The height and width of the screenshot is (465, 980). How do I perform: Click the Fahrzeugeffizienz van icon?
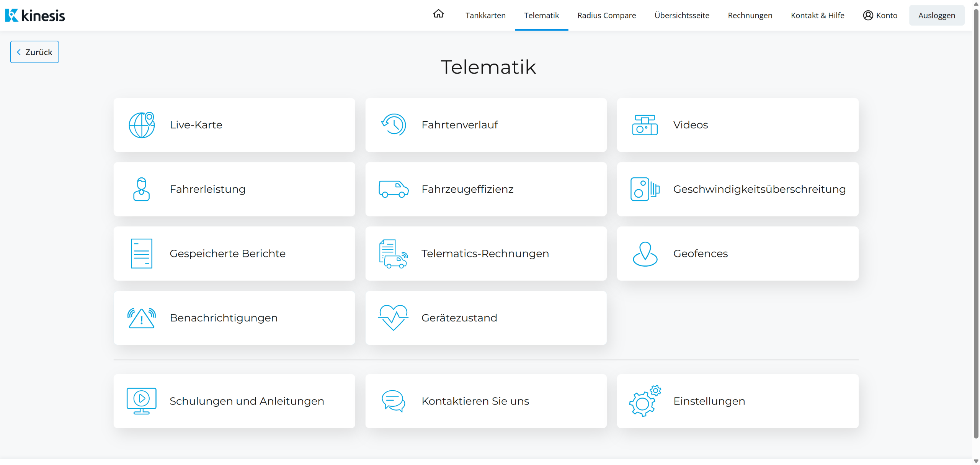393,189
